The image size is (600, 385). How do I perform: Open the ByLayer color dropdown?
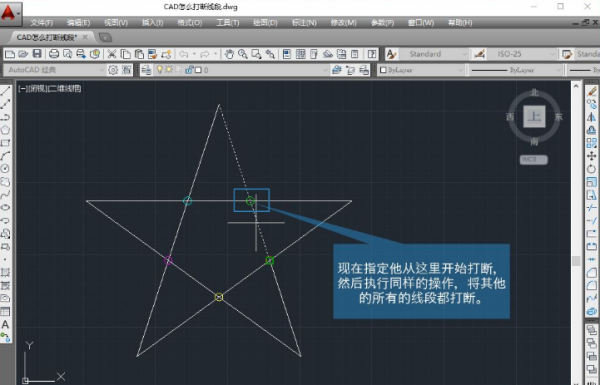pos(460,70)
